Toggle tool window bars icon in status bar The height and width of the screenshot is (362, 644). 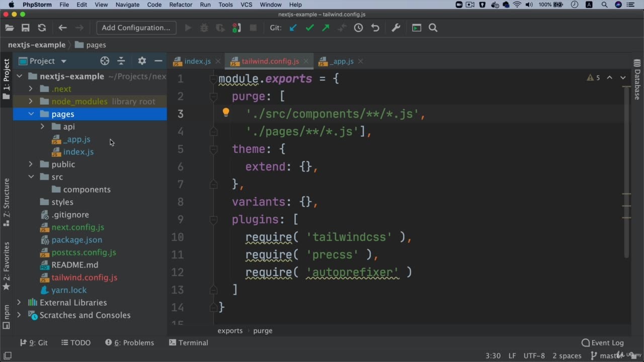coord(7,355)
